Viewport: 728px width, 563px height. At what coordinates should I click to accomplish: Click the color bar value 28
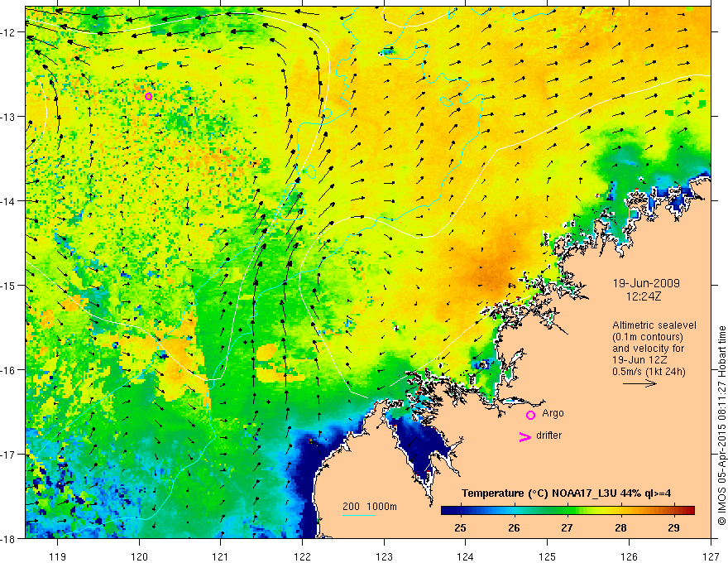pyautogui.click(x=620, y=527)
